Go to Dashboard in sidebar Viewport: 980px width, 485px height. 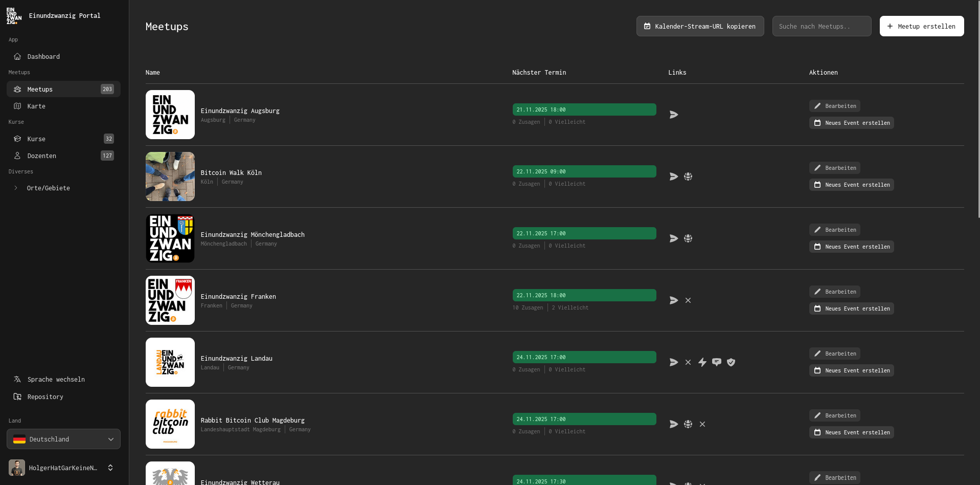pos(43,56)
